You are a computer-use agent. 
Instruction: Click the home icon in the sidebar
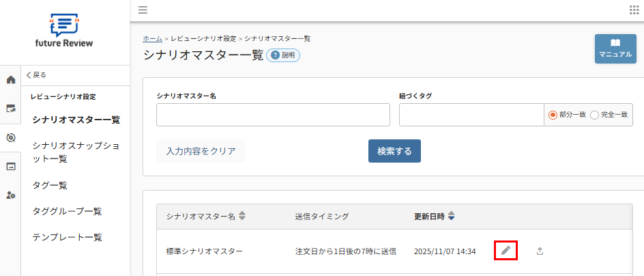tap(10, 80)
